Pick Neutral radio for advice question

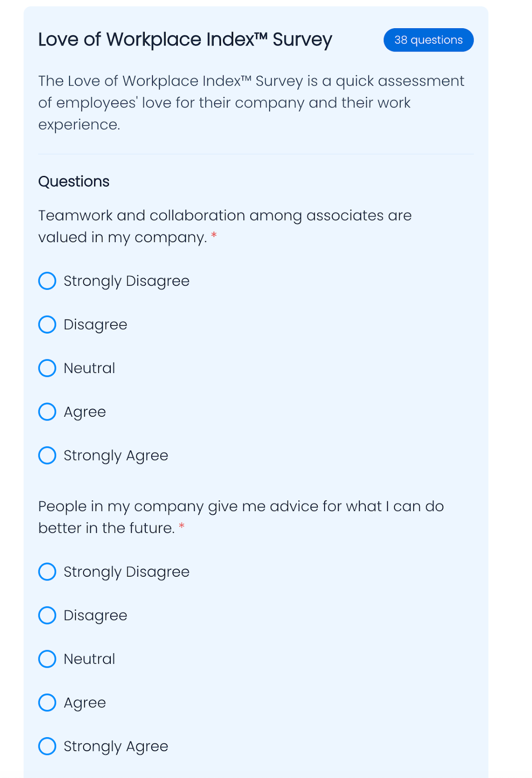click(47, 659)
